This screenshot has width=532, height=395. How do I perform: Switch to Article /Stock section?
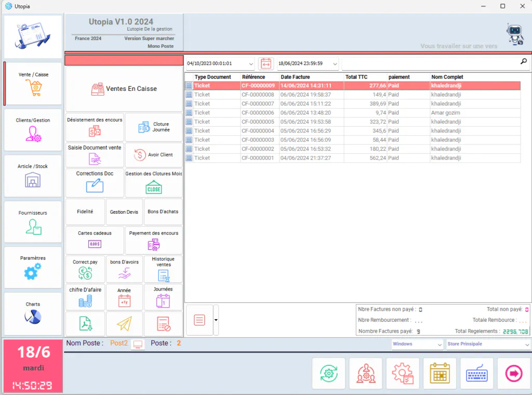(33, 176)
